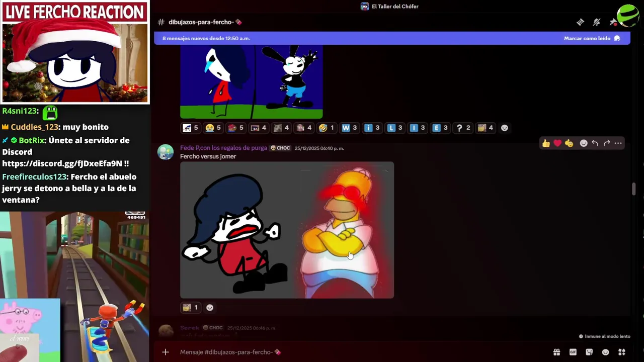This screenshot has height=362, width=644.
Task: Click the Serek username
Action: [x=190, y=328]
